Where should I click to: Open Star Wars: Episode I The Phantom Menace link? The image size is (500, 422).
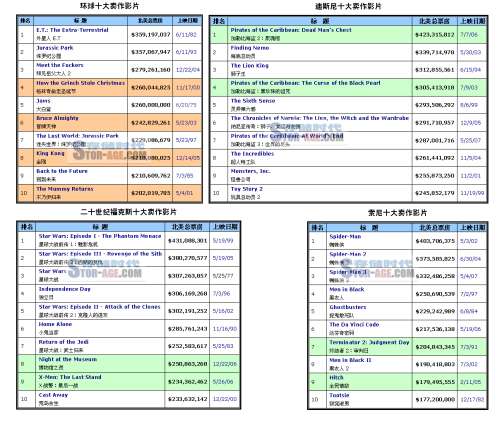click(100, 236)
